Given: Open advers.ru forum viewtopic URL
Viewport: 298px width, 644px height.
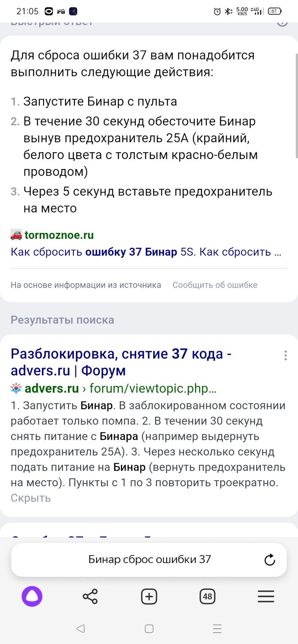Looking at the screenshot, I should pos(153,388).
